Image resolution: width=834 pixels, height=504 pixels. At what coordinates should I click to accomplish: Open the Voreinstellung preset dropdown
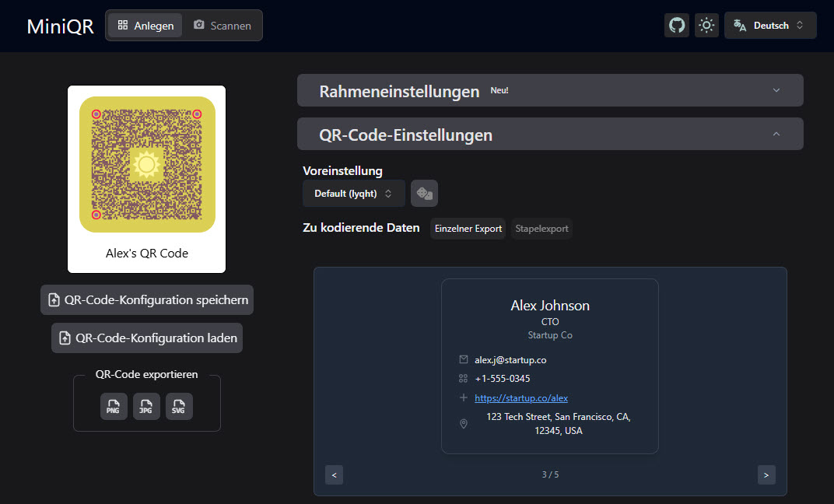click(x=353, y=194)
